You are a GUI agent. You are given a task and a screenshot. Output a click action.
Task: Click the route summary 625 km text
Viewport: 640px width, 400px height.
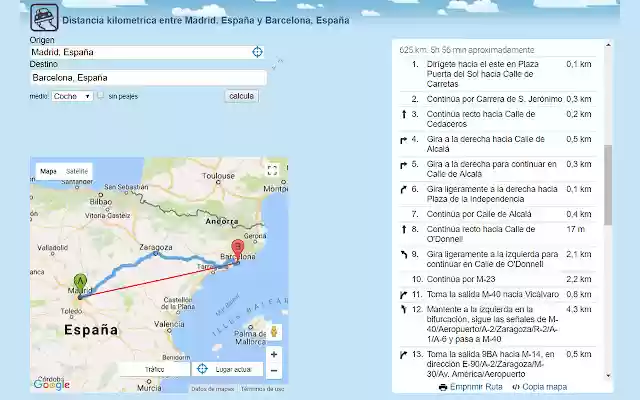(467, 50)
